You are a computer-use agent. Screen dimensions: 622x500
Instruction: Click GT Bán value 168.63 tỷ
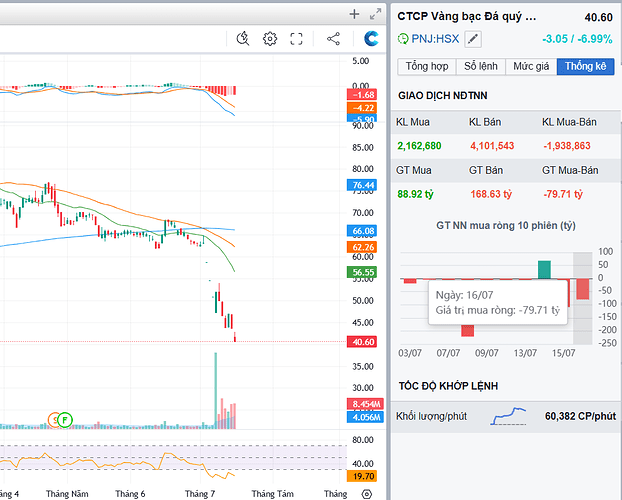(x=491, y=194)
